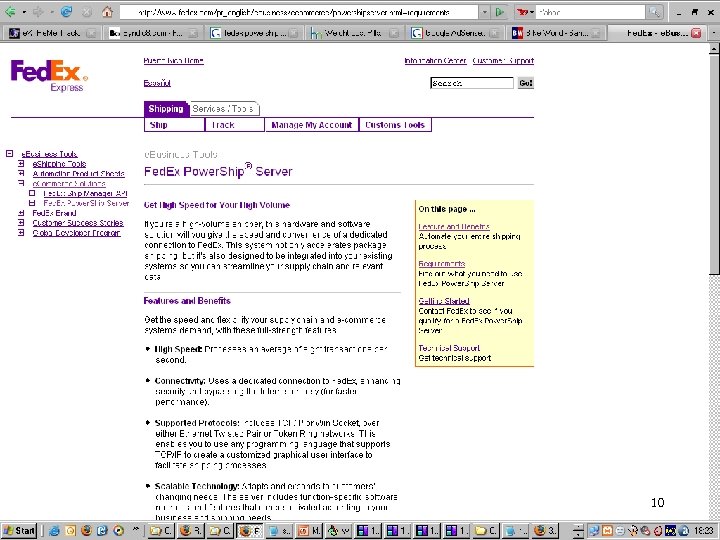The image size is (720, 540).
Task: Switch to the Bike World browser tab
Action: (556, 33)
